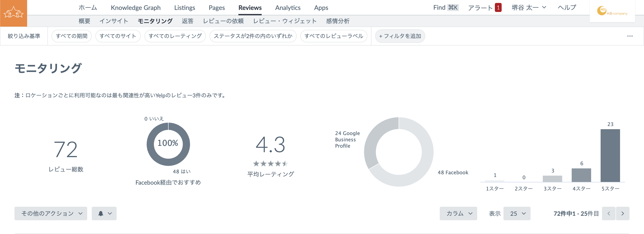The height and width of the screenshot is (234, 644).
Task: Open the Find search box
Action: click(x=445, y=7)
